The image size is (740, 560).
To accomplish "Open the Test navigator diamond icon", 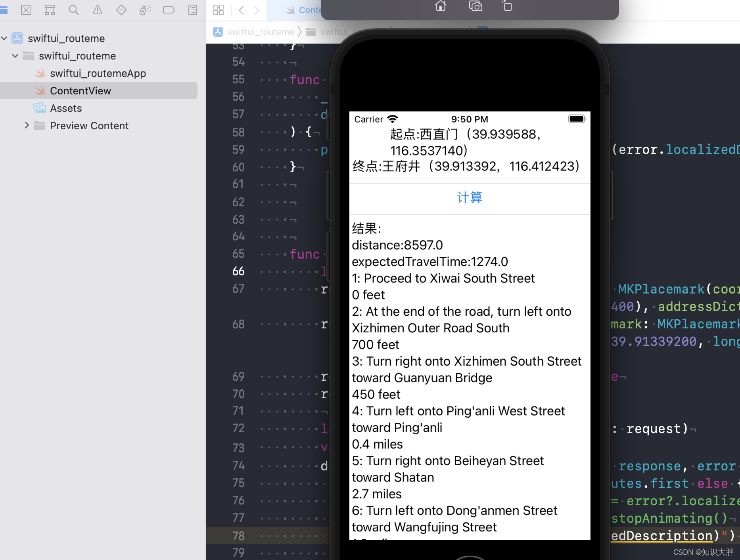I will click(x=121, y=10).
